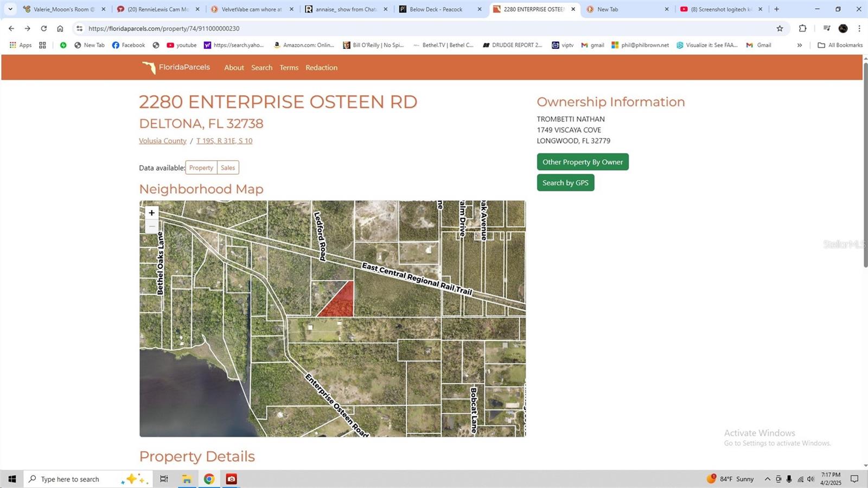
Task: Open the Volusia County link
Action: [x=162, y=141]
